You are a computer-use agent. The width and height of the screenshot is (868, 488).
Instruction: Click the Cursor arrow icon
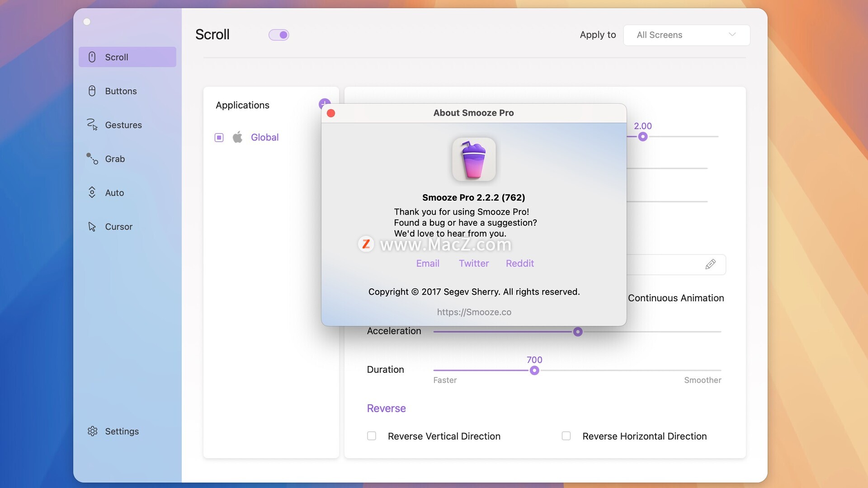92,226
